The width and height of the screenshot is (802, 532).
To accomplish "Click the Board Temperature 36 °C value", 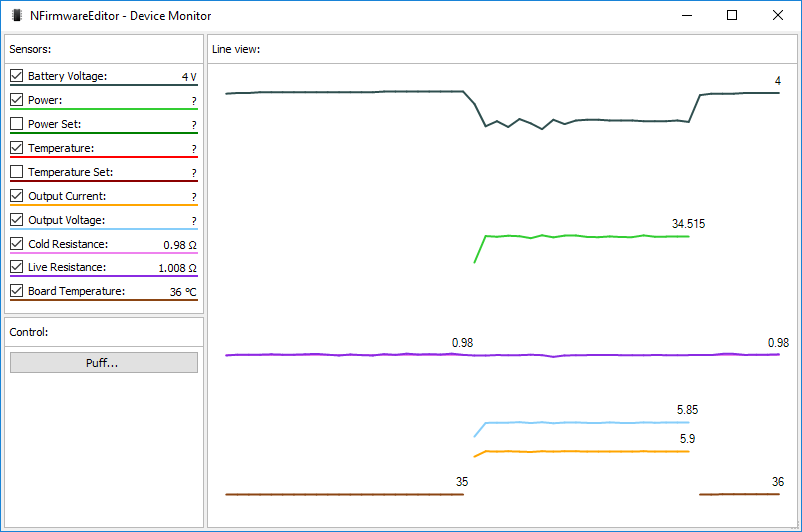I will coord(183,292).
